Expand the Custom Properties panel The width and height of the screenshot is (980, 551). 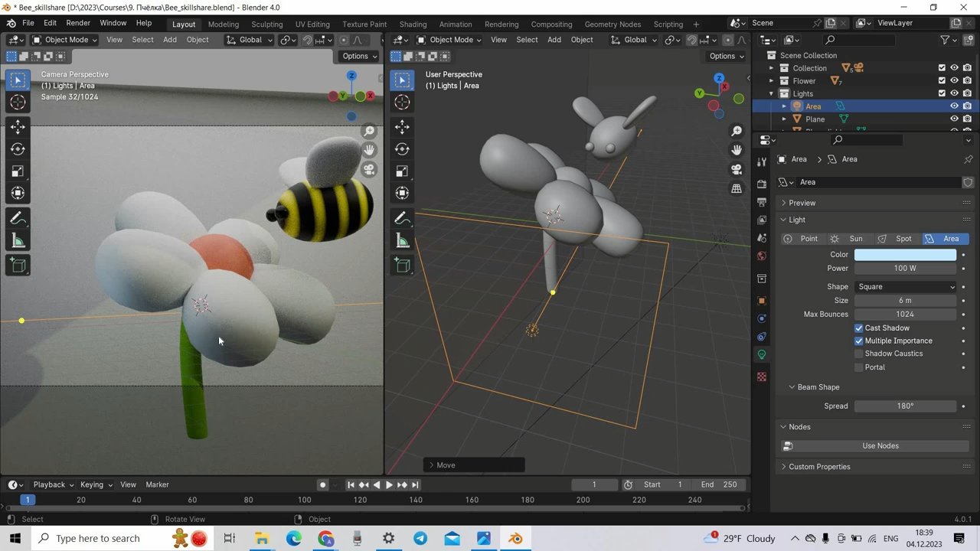819,466
